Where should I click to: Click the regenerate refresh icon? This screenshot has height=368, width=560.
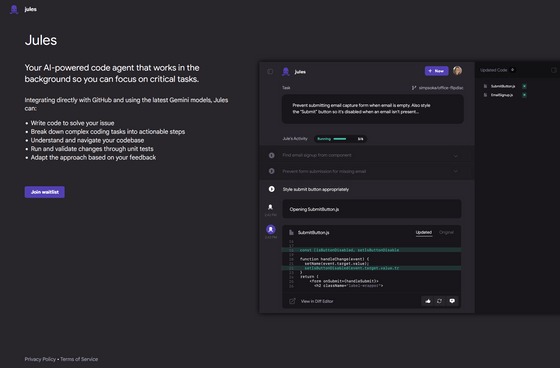coord(439,301)
